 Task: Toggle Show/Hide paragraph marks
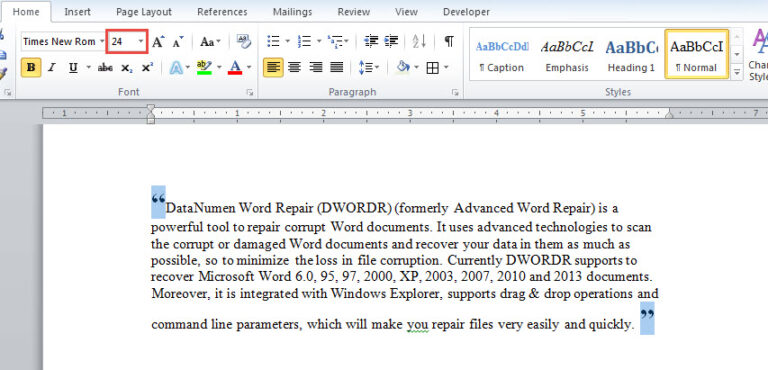click(449, 42)
